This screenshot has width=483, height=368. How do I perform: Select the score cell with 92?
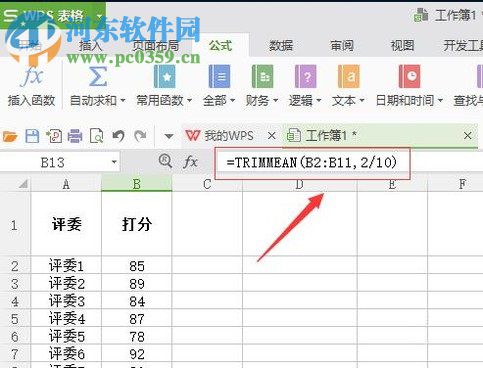tap(137, 354)
